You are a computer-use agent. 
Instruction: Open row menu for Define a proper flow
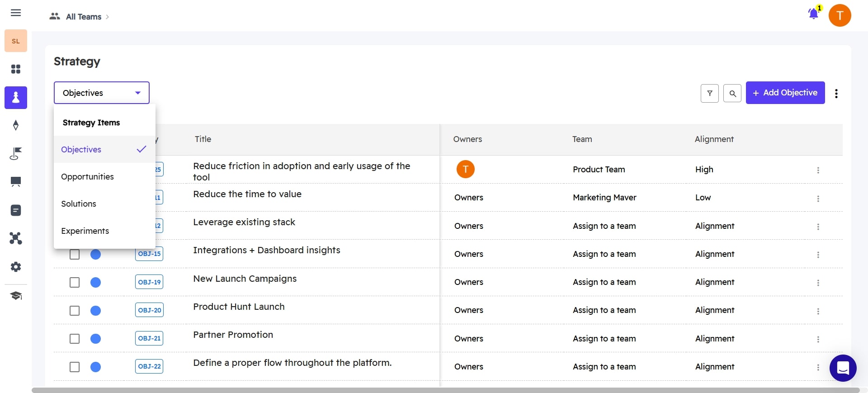(818, 367)
